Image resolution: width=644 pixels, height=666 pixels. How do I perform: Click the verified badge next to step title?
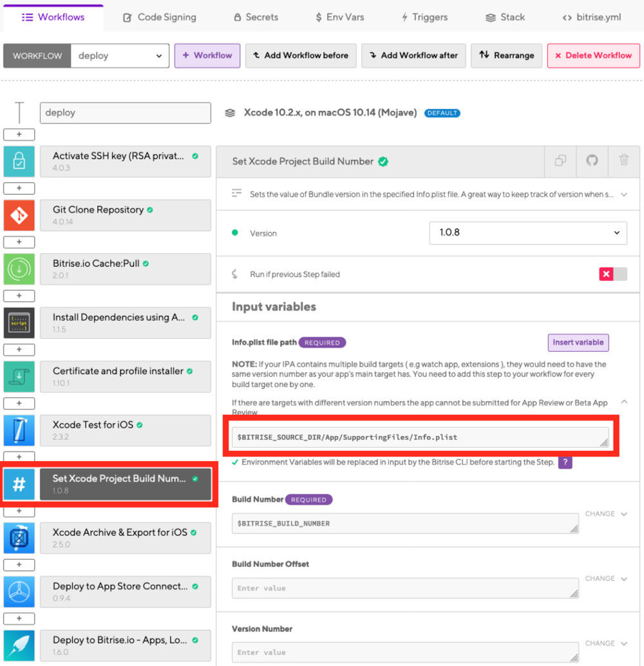pos(383,162)
